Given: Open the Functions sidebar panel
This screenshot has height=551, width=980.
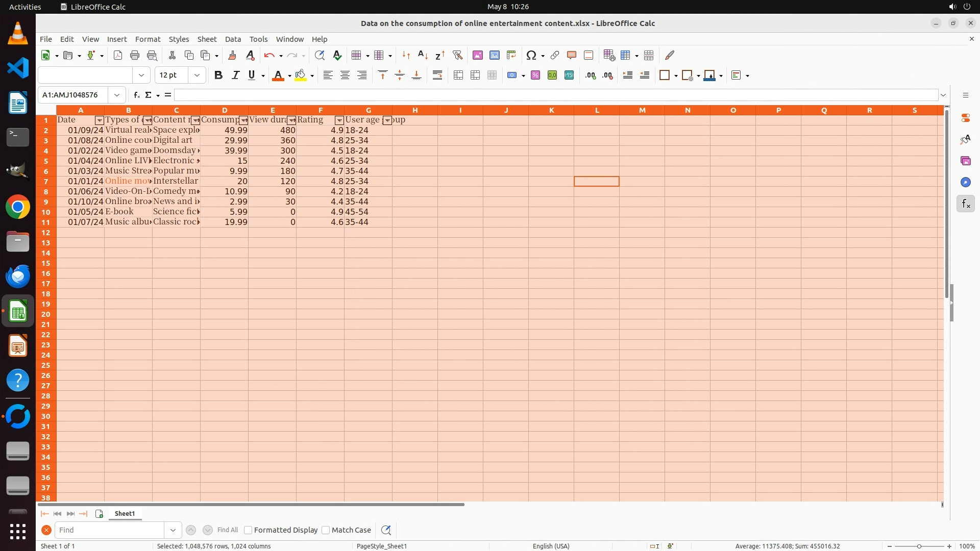Looking at the screenshot, I should (965, 204).
